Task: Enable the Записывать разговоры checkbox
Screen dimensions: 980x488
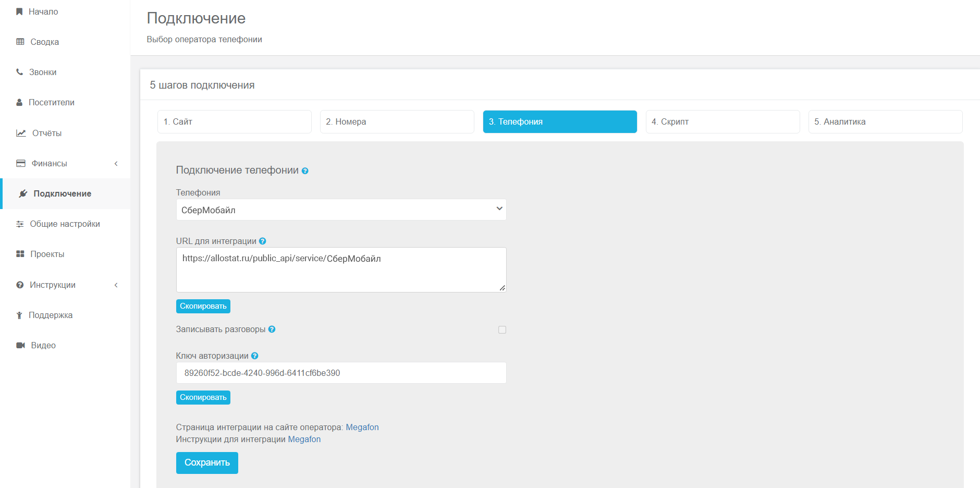Action: (502, 330)
